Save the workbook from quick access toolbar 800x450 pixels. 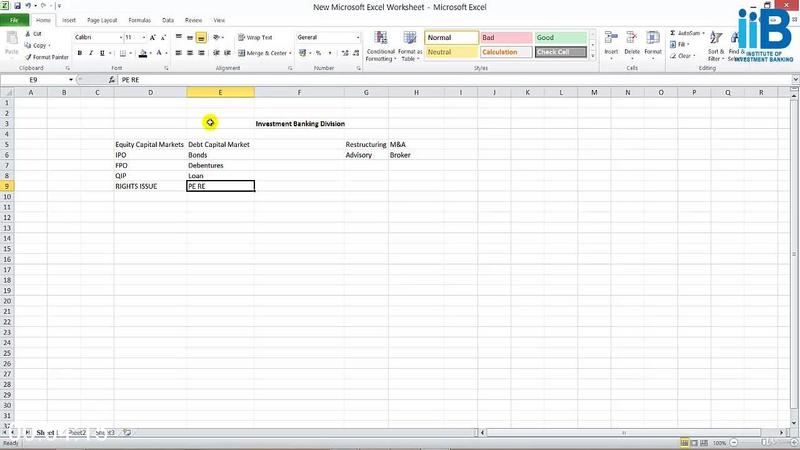[17, 6]
